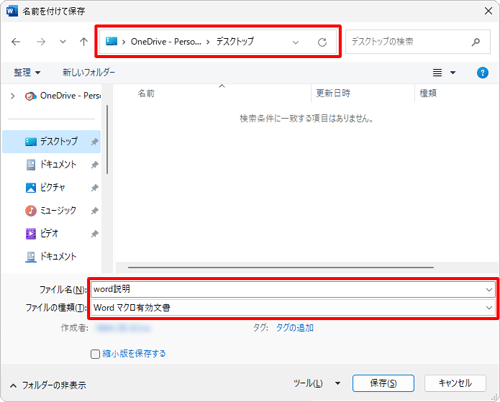Click the file list horizontal scrollbar
The image size is (500, 402).
pyautogui.click(x=281, y=267)
